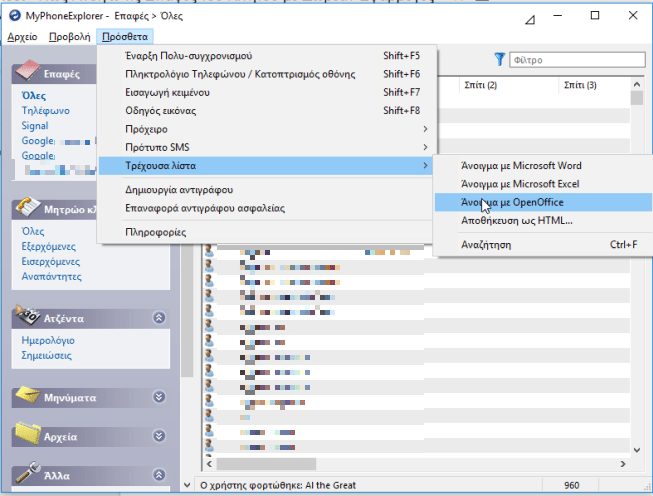Expand the Πρότυπο SMS submenu
This screenshot has width=653, height=496.
pos(267,147)
